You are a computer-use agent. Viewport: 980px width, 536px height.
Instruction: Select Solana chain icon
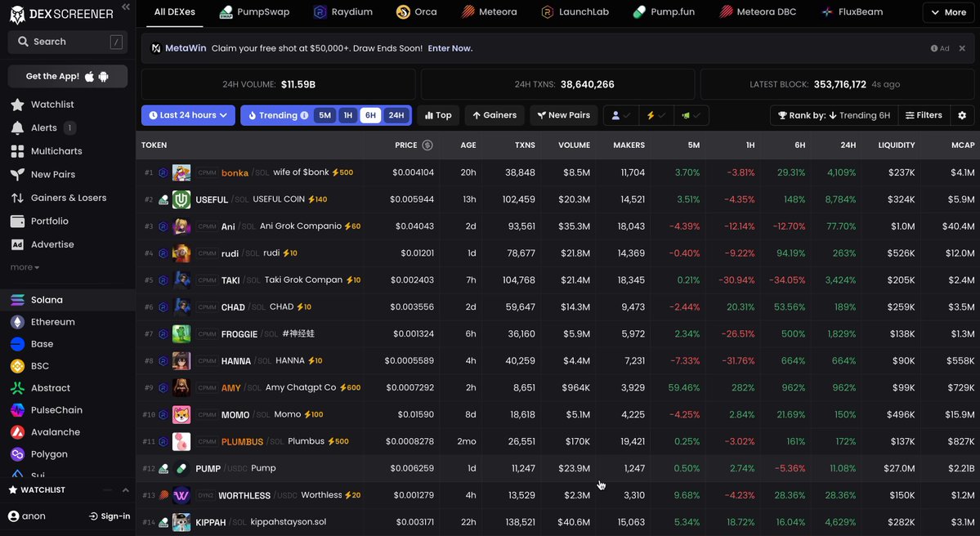click(17, 300)
